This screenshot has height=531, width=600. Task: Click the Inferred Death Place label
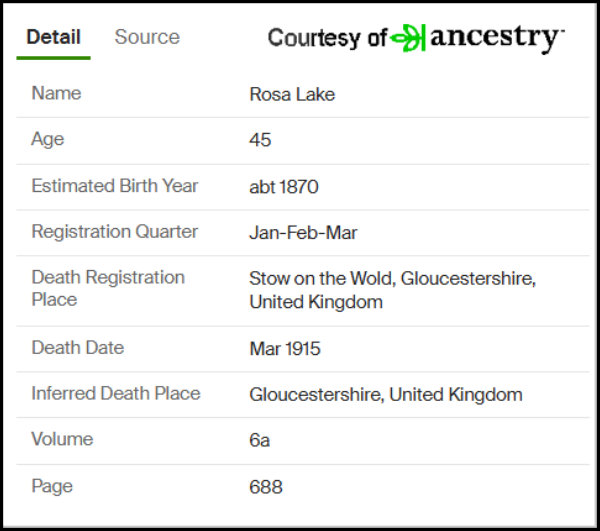click(116, 394)
